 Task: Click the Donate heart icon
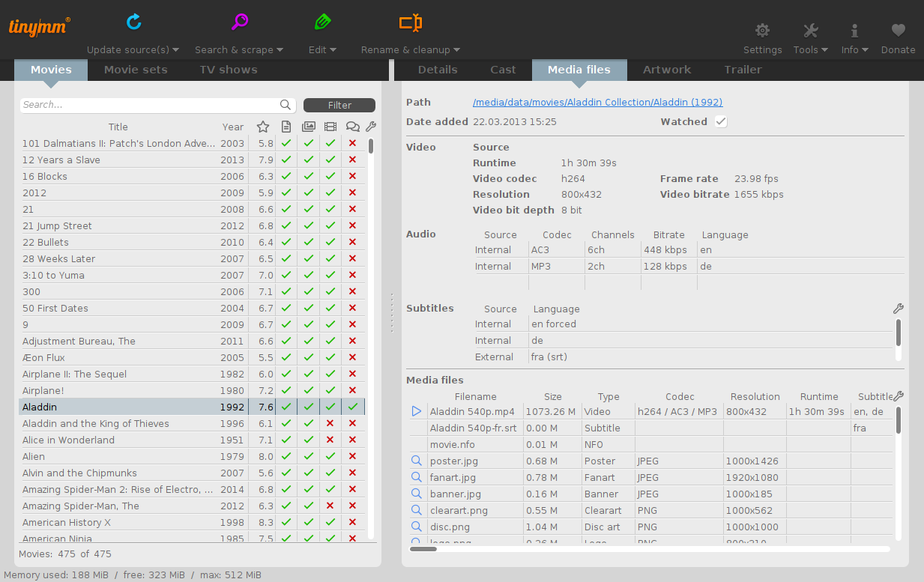(898, 30)
